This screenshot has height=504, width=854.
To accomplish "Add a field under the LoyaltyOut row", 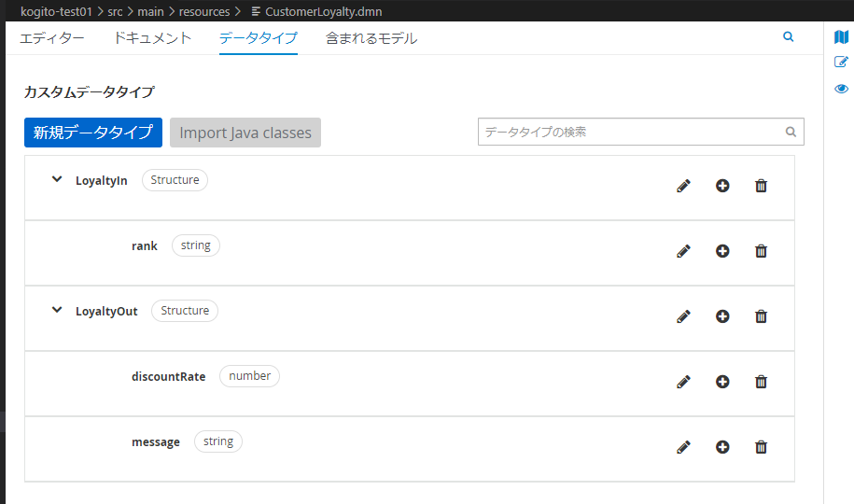I will point(722,316).
